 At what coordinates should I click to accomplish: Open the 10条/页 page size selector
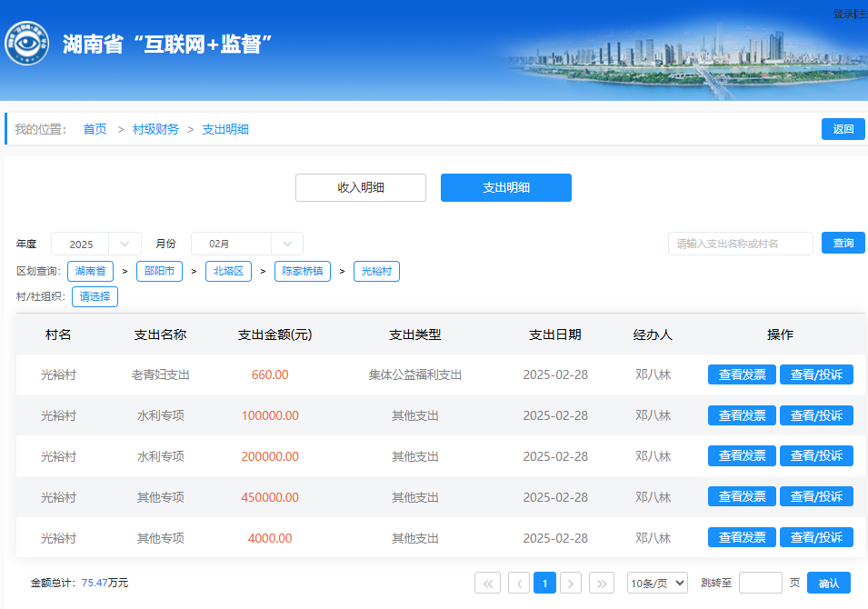click(x=657, y=583)
